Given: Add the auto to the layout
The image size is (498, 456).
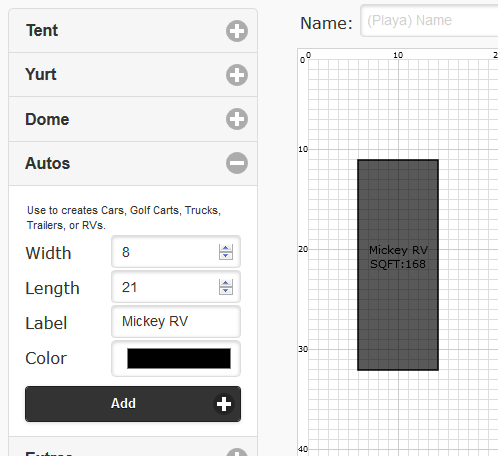Looking at the screenshot, I should click(x=133, y=404).
